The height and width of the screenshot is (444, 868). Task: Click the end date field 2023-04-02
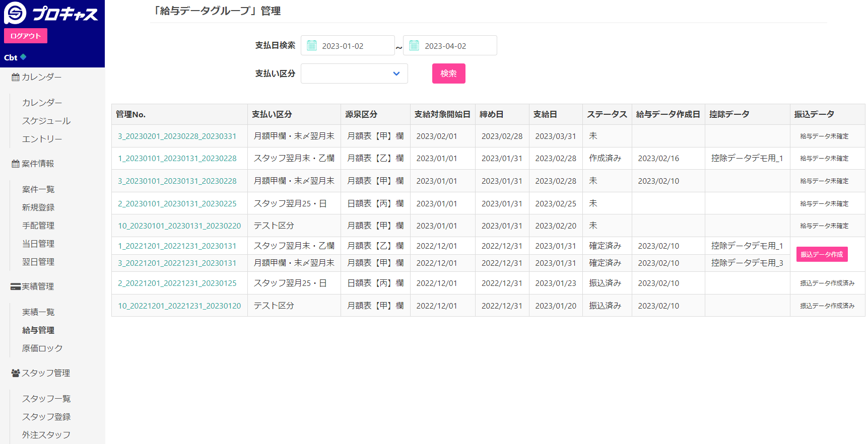450,45
